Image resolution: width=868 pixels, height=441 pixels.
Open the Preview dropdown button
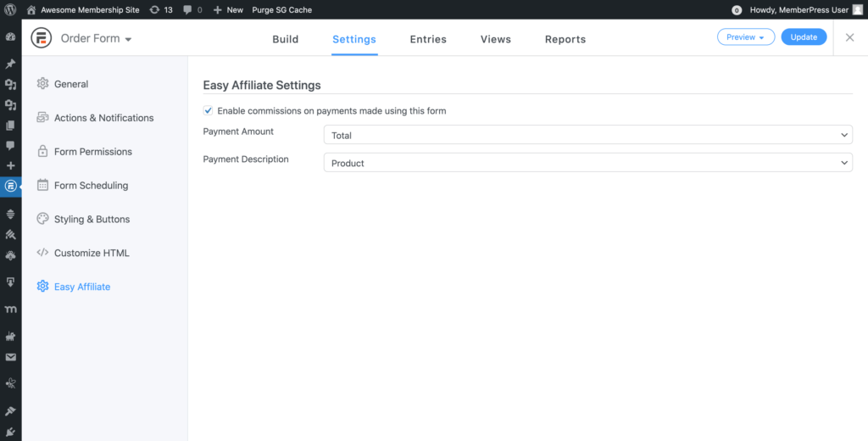pyautogui.click(x=745, y=37)
